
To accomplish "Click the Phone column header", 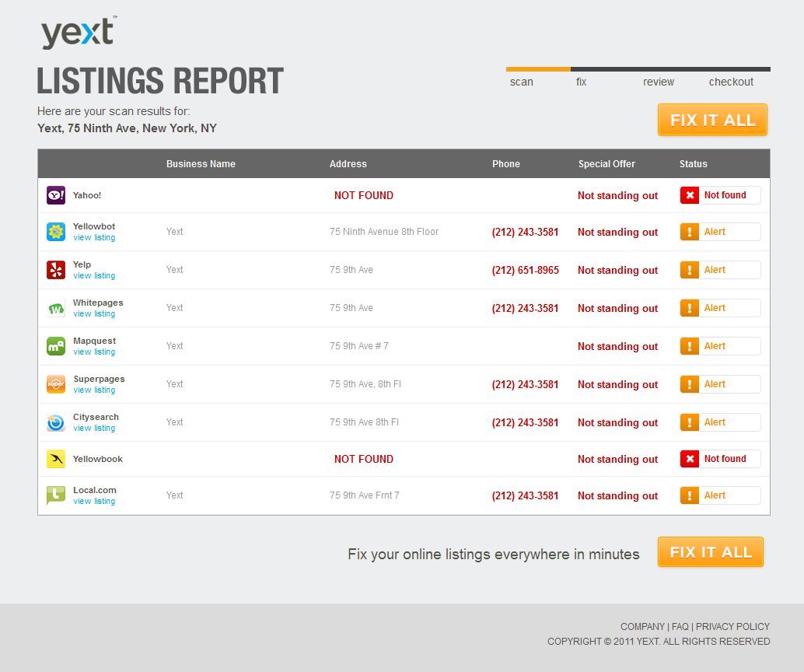I will point(506,164).
